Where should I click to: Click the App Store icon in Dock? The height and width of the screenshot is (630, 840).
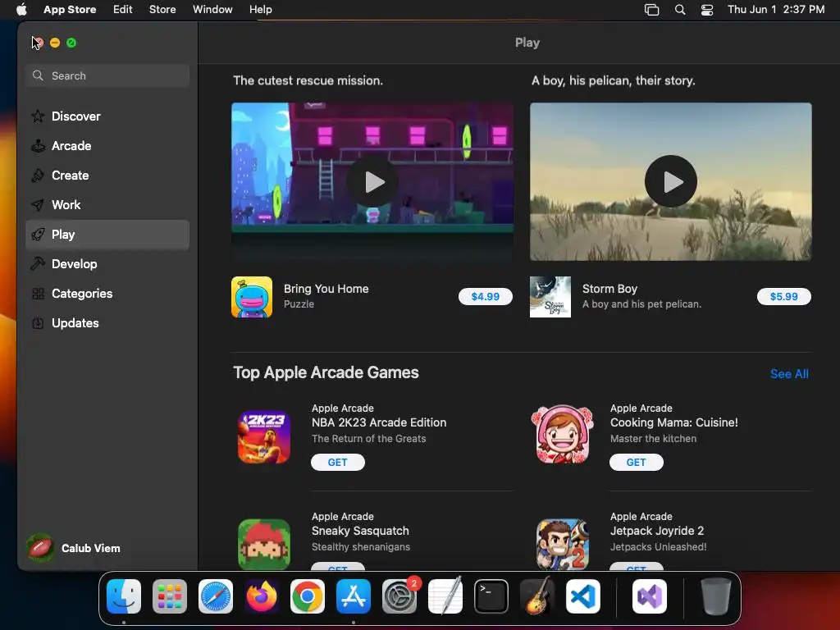[x=354, y=596]
